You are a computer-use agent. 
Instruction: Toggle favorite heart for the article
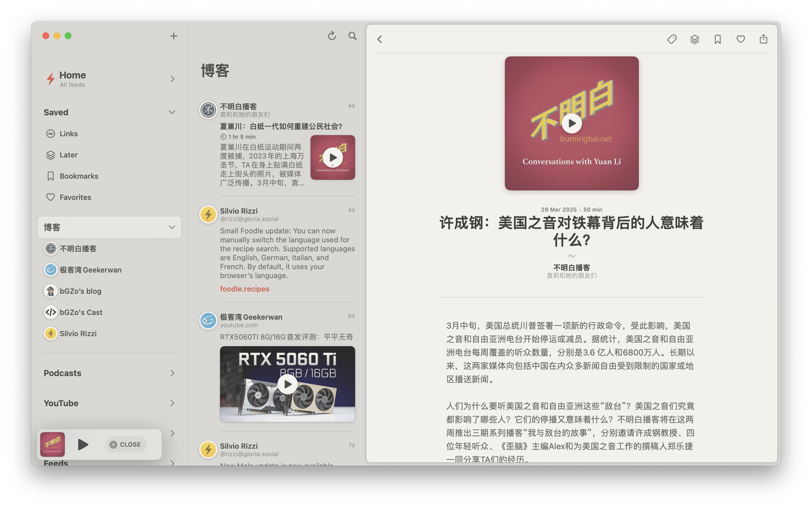(741, 39)
